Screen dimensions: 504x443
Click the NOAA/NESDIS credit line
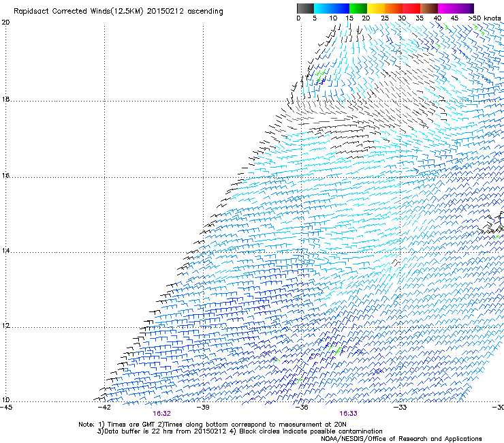click(x=401, y=439)
